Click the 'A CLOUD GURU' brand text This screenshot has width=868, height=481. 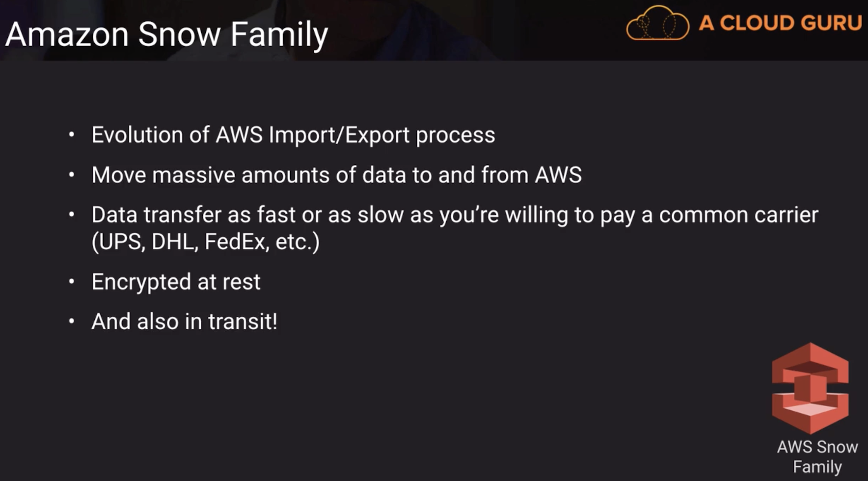click(x=780, y=23)
